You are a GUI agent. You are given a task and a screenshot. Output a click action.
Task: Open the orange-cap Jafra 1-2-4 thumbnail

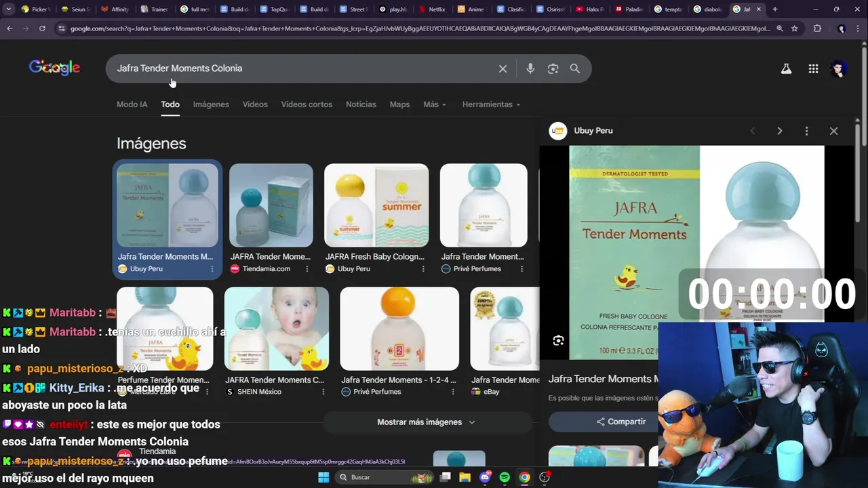[399, 329]
